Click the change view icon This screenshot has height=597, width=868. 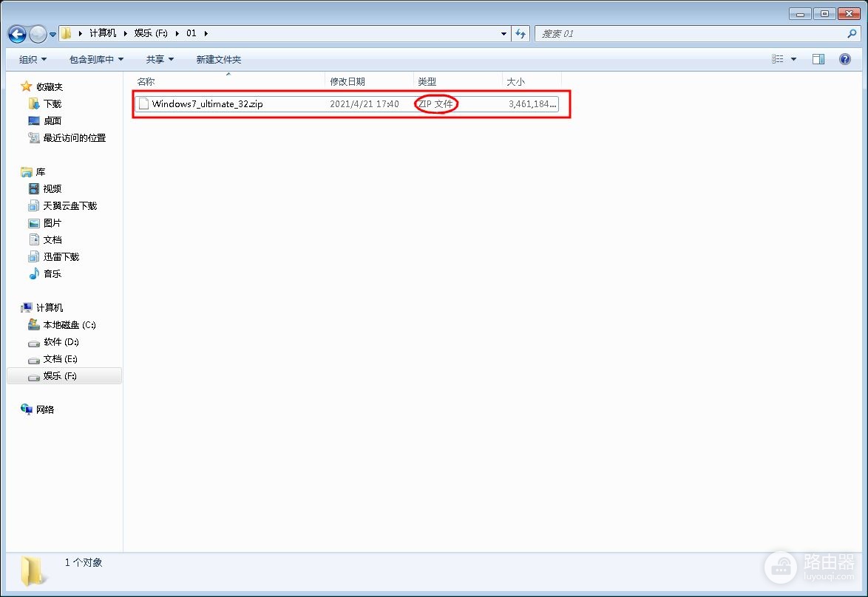[x=778, y=59]
